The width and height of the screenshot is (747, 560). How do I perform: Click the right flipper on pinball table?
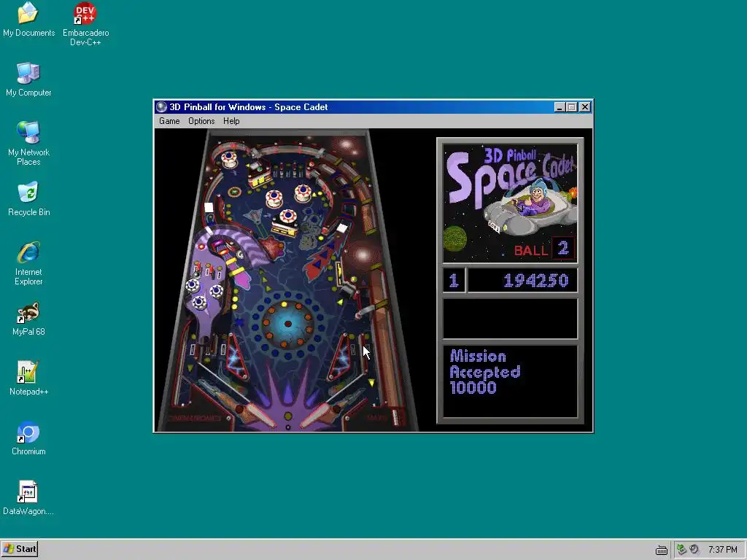(x=320, y=415)
